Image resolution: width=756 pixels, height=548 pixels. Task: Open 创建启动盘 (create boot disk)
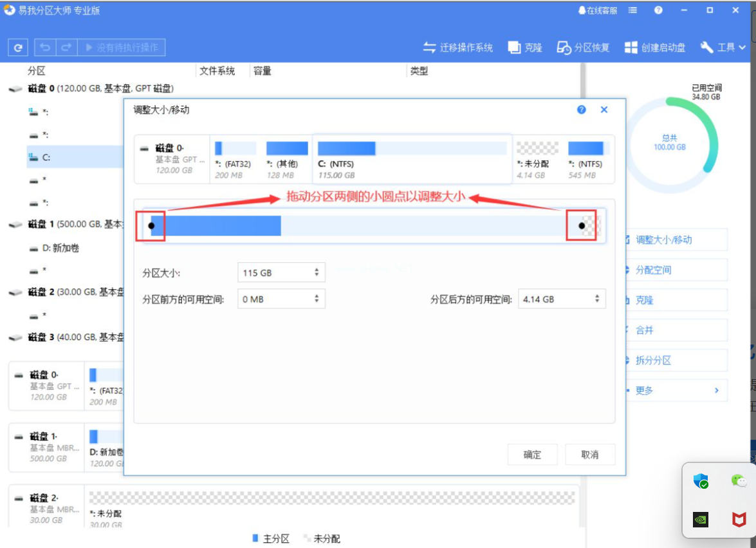(x=655, y=48)
